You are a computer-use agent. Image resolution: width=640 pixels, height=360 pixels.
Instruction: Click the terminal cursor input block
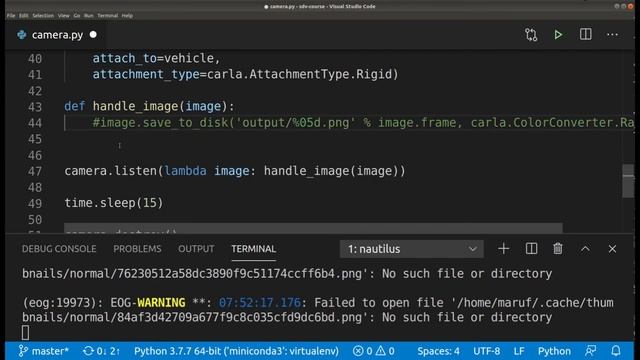[x=25, y=333]
